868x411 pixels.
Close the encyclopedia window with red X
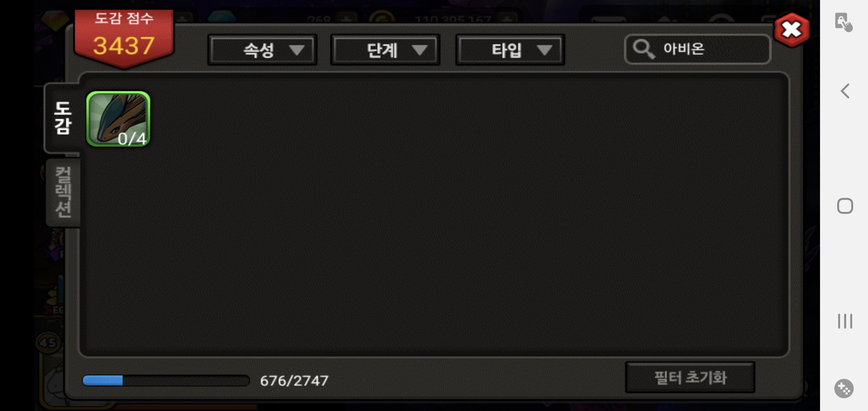pos(792,30)
